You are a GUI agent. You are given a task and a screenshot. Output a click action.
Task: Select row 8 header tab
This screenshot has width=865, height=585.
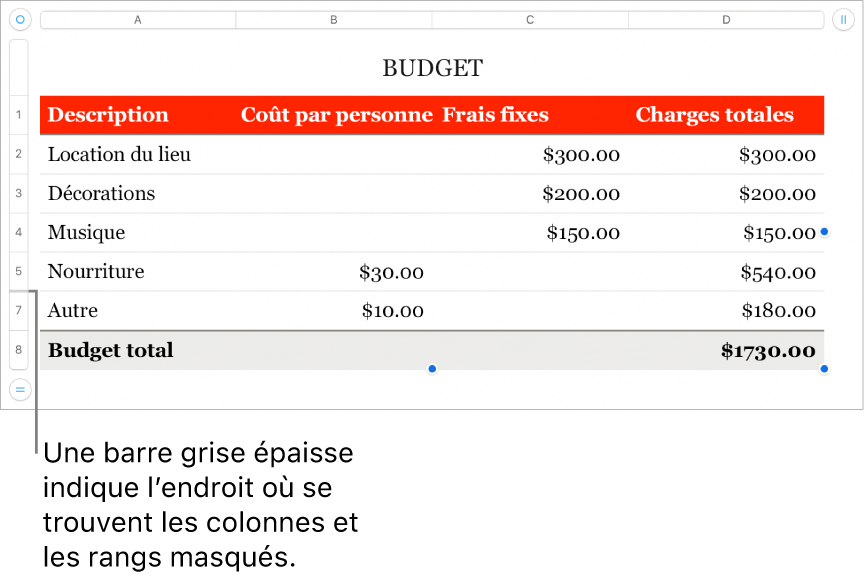(x=19, y=350)
